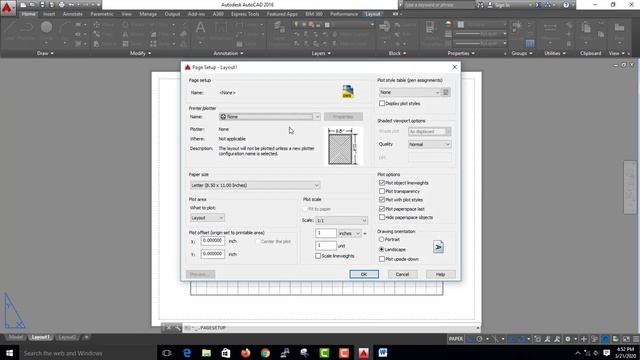This screenshot has height=360, width=640.
Task: Open the inches units dropdown
Action: click(349, 233)
